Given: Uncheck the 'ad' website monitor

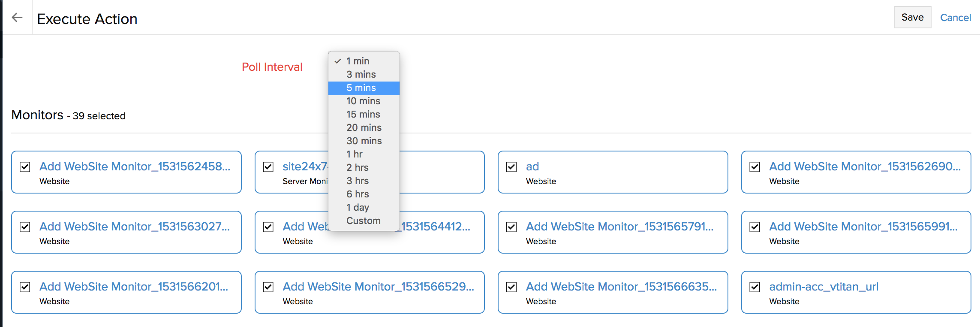Looking at the screenshot, I should coord(511,167).
